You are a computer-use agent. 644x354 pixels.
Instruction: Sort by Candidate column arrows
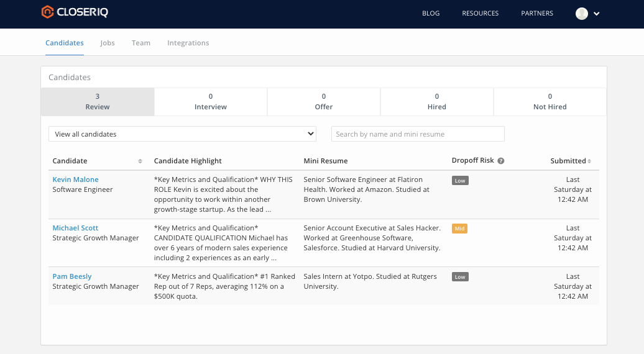[x=140, y=161]
